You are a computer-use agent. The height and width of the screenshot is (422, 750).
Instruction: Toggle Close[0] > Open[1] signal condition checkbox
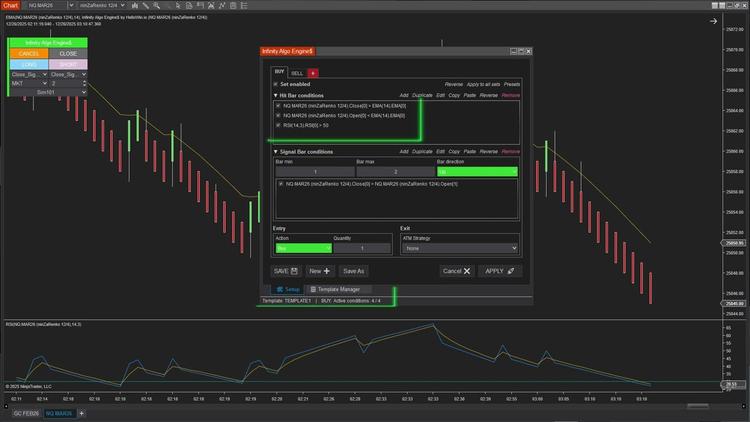click(x=281, y=184)
